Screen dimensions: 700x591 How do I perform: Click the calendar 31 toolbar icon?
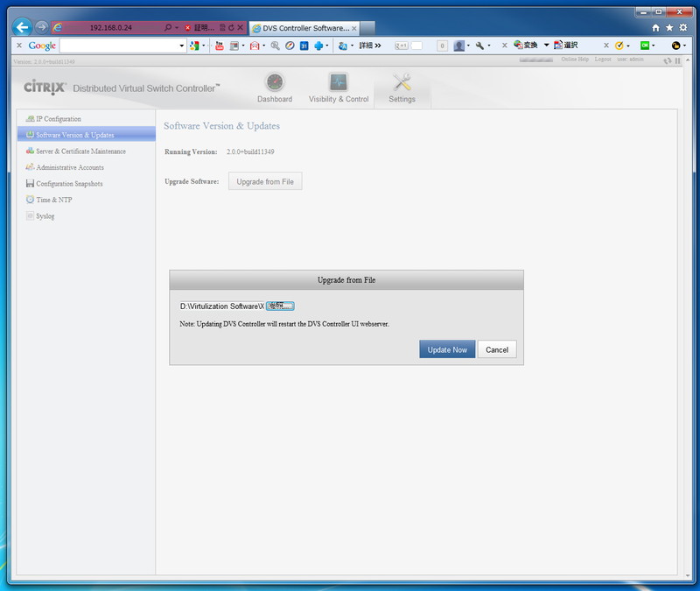coord(304,46)
